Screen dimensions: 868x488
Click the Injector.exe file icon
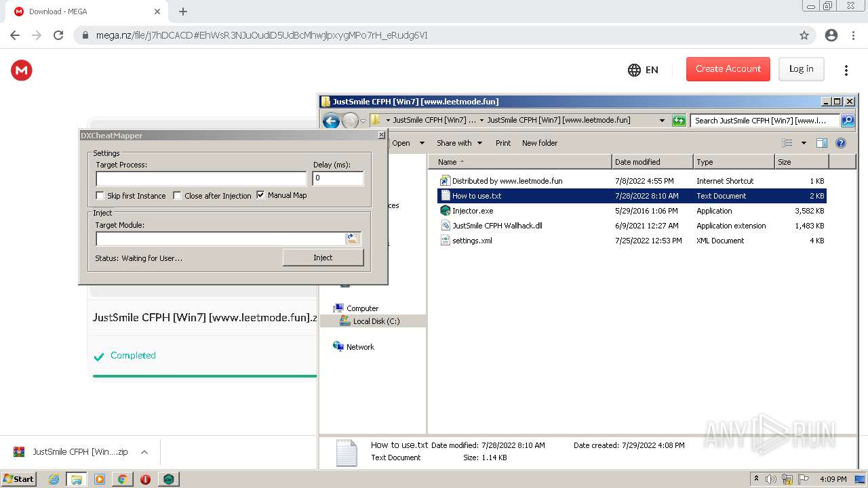tap(445, 211)
